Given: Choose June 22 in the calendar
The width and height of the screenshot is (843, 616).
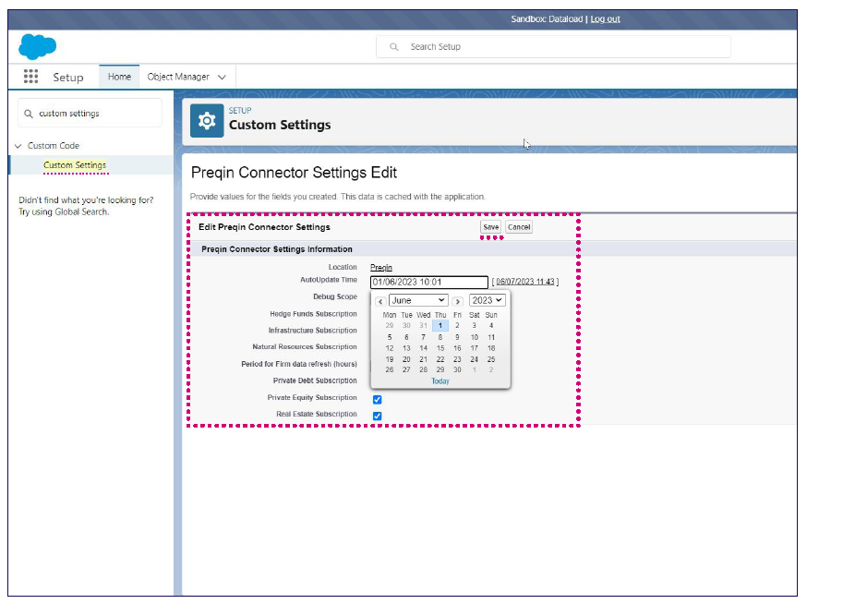Looking at the screenshot, I should pyautogui.click(x=440, y=359).
